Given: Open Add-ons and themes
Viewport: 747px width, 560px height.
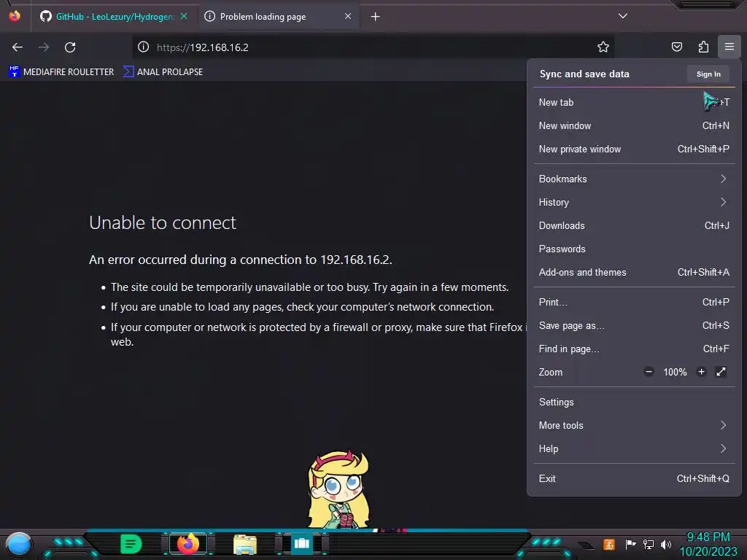Looking at the screenshot, I should 634,273.
